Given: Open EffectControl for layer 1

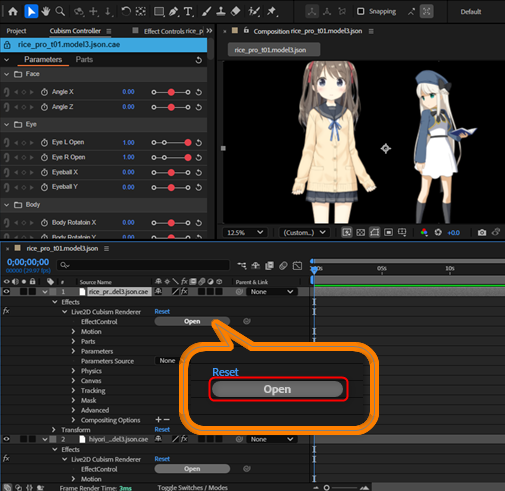Looking at the screenshot, I should (192, 321).
